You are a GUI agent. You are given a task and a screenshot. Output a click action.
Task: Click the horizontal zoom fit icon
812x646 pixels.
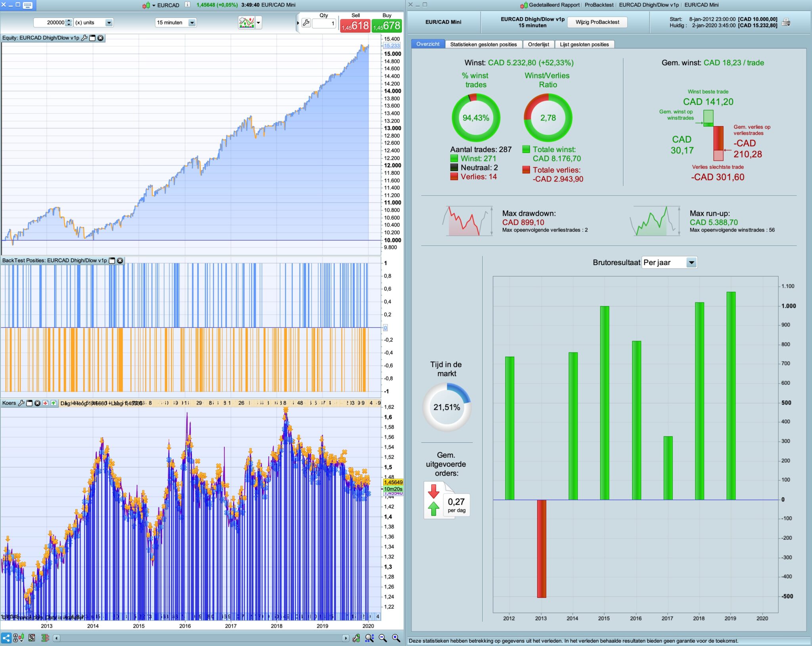tap(370, 638)
